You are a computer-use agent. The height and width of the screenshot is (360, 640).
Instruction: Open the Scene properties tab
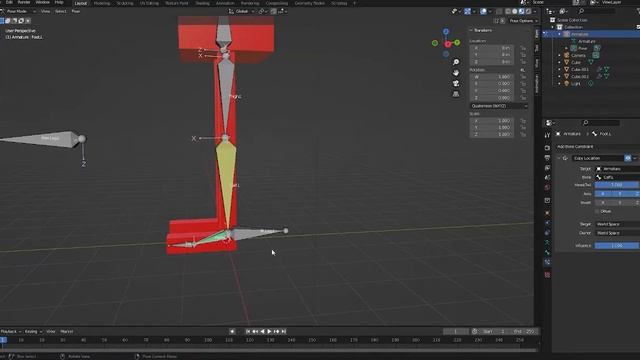pyautogui.click(x=547, y=178)
